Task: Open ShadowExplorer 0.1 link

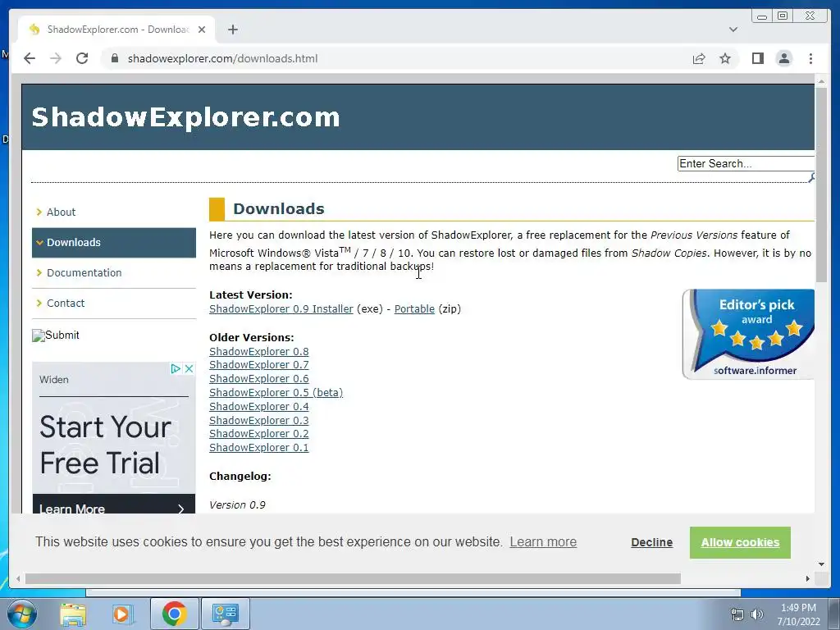Action: pyautogui.click(x=258, y=448)
